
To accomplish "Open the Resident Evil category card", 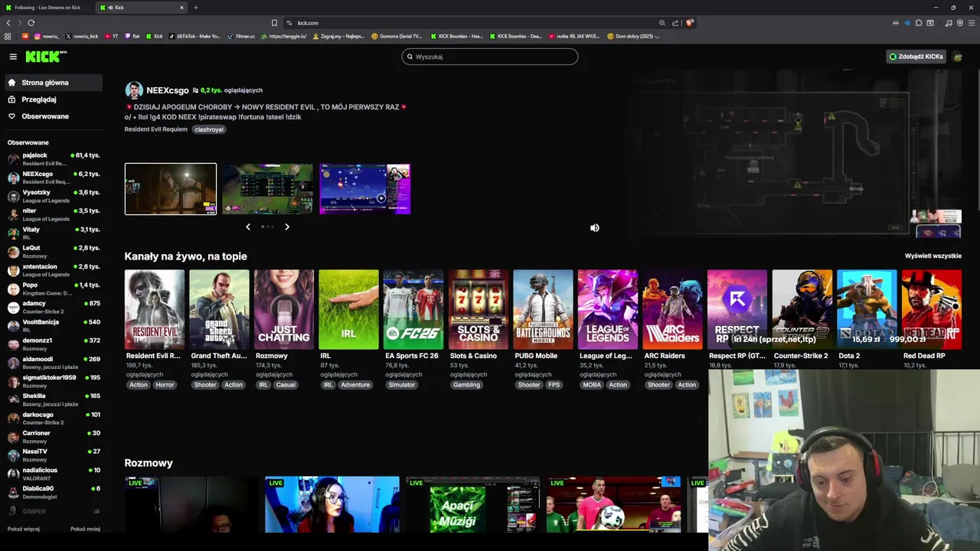I will tap(155, 309).
